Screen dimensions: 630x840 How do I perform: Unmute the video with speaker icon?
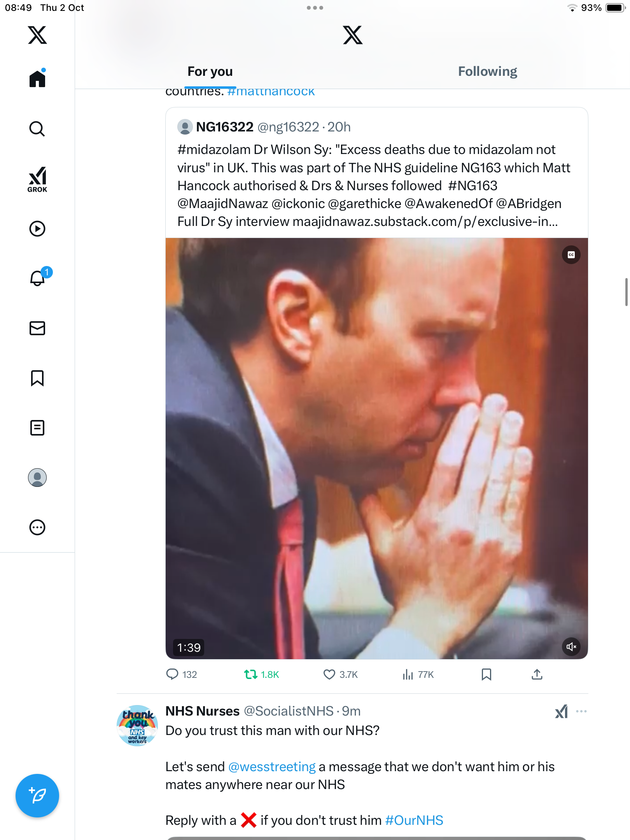(x=571, y=647)
